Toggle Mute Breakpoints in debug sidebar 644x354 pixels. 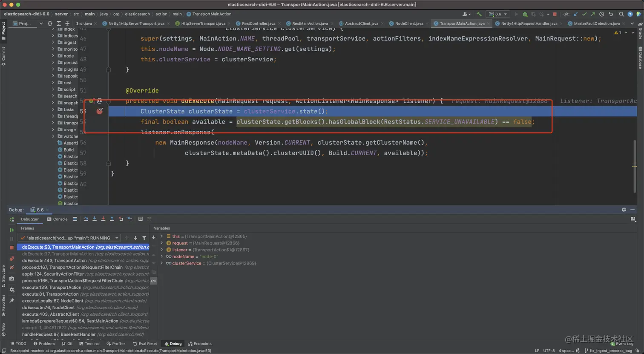(x=11, y=268)
